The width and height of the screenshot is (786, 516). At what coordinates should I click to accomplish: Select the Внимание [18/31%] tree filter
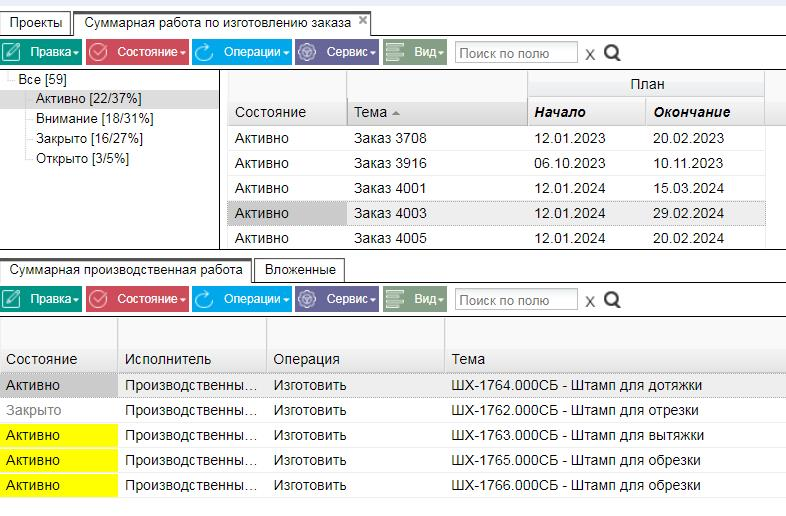tap(95, 119)
